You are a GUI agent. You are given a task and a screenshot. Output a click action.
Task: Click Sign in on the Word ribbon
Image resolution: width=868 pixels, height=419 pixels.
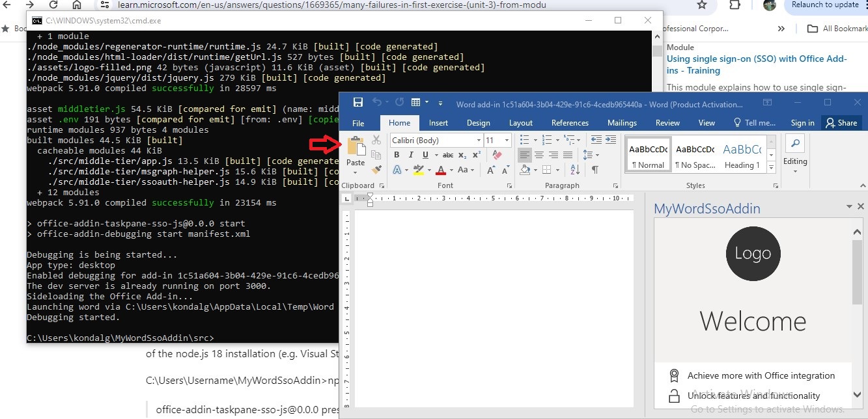pos(802,123)
